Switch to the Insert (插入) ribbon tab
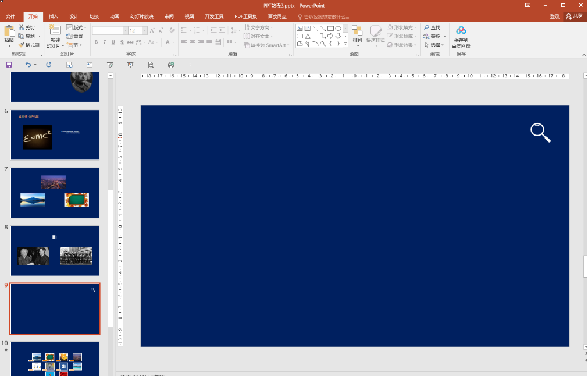588x376 pixels. click(54, 16)
